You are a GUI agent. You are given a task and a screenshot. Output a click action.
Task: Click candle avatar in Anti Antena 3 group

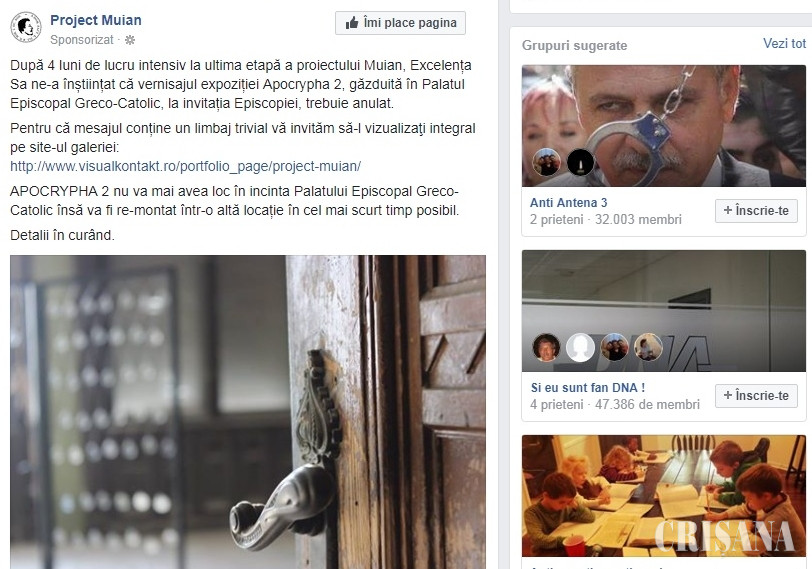coord(580,162)
